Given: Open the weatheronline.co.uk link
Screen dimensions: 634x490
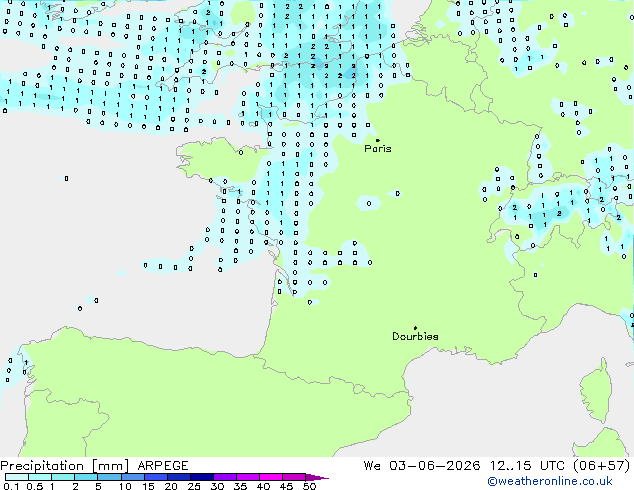Looking at the screenshot, I should [x=550, y=481].
